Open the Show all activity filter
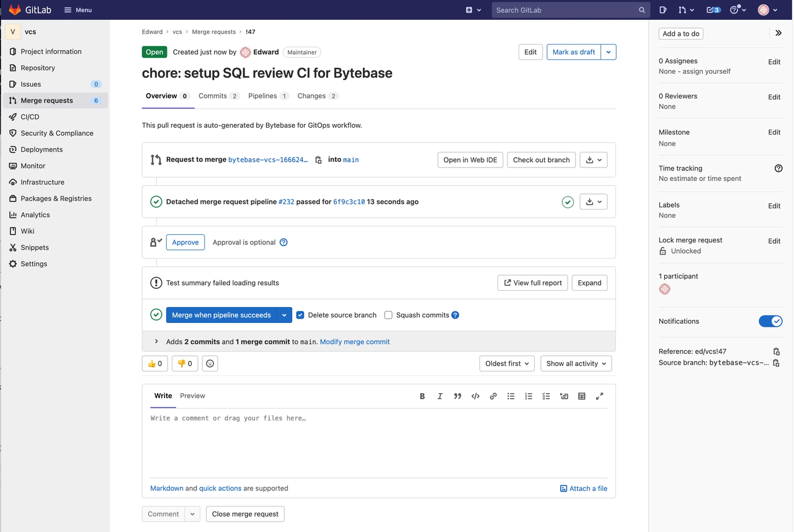 point(576,363)
